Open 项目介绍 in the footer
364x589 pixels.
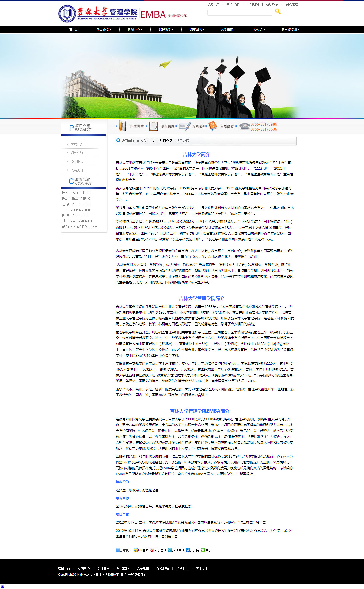[x=64, y=568]
